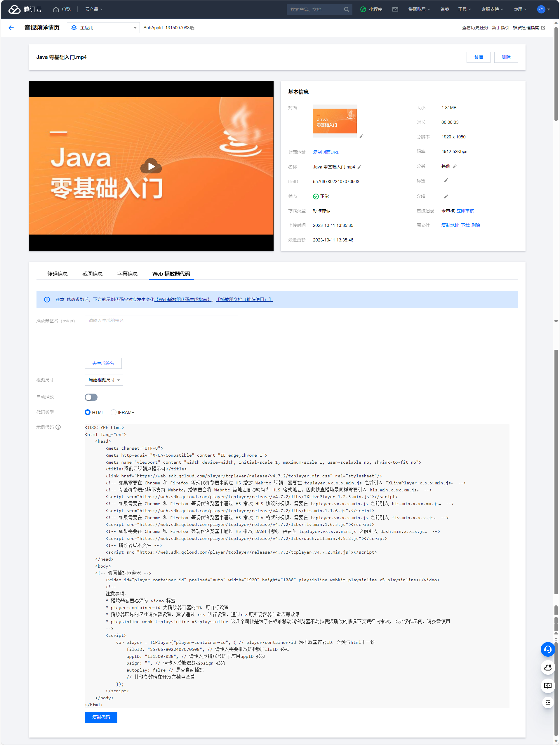The height and width of the screenshot is (746, 560).
Task: Click the fileID value 5576678022407070508
Action: (x=336, y=181)
